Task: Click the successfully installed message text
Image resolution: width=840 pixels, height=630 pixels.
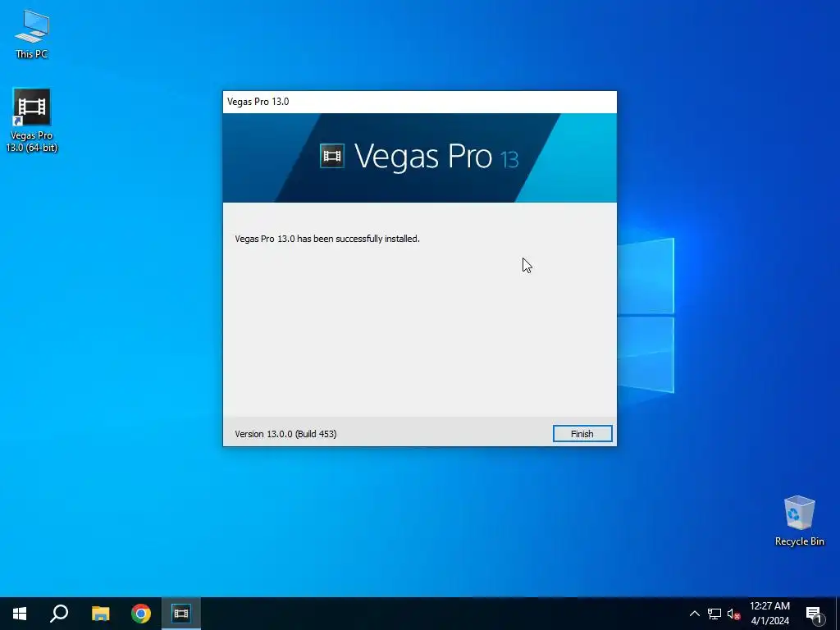Action: point(326,239)
